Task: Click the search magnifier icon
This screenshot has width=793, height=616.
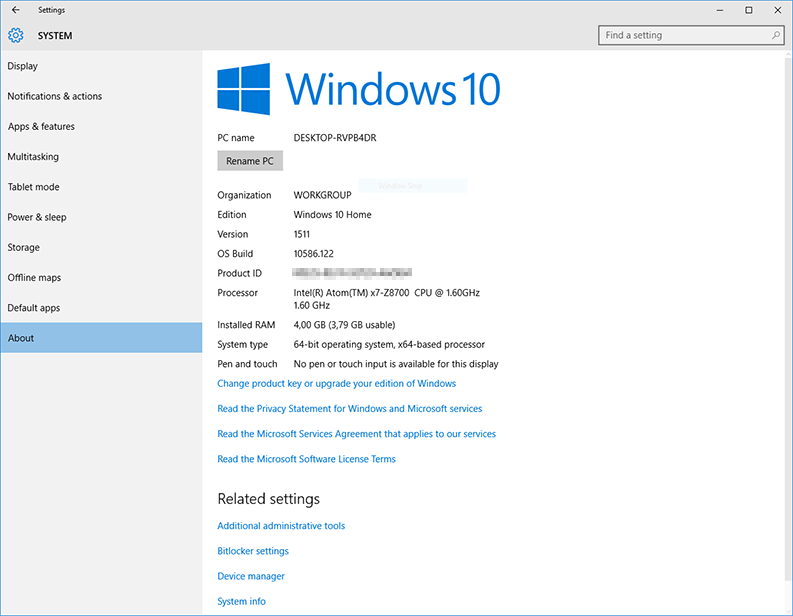Action: click(x=775, y=35)
